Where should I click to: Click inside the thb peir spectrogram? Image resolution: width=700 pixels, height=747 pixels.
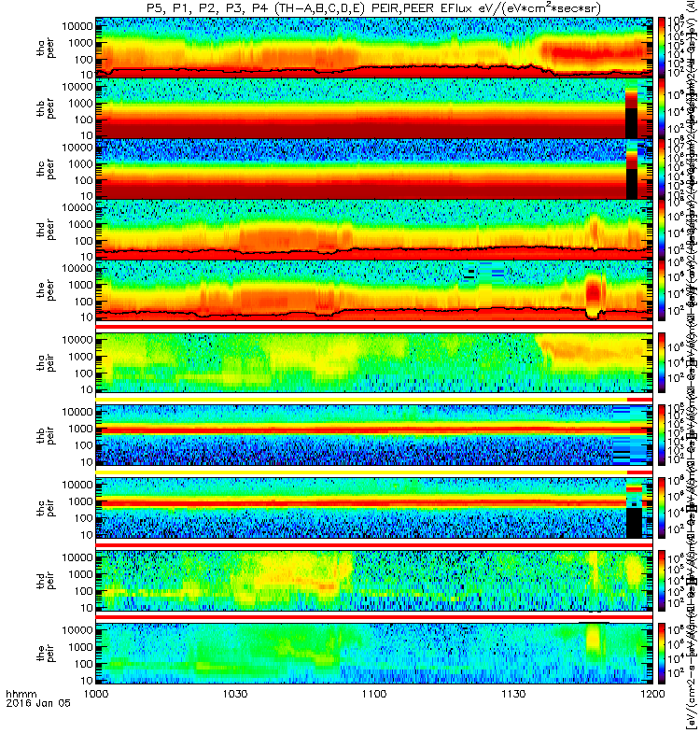pos(374,435)
